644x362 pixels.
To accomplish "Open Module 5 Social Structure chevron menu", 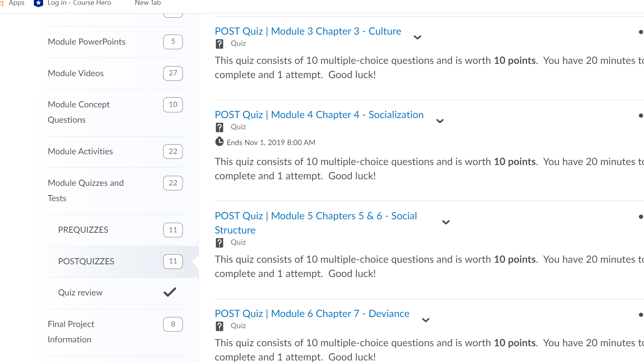I will coord(446,222).
